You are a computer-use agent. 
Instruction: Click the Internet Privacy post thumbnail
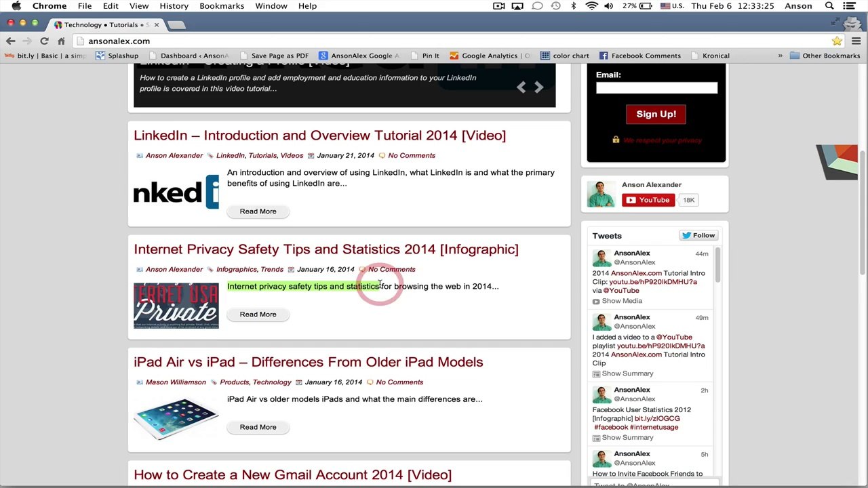(x=176, y=306)
